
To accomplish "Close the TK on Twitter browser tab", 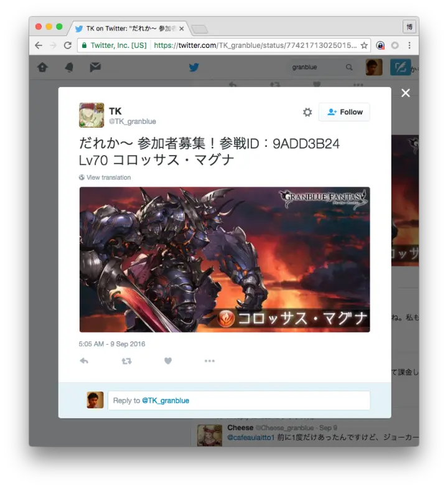I will [182, 29].
